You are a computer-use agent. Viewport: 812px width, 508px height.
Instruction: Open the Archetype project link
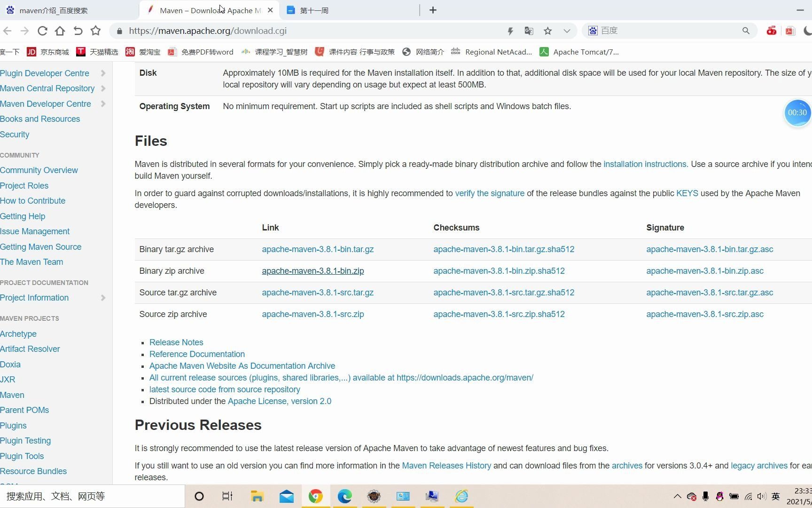click(x=18, y=334)
